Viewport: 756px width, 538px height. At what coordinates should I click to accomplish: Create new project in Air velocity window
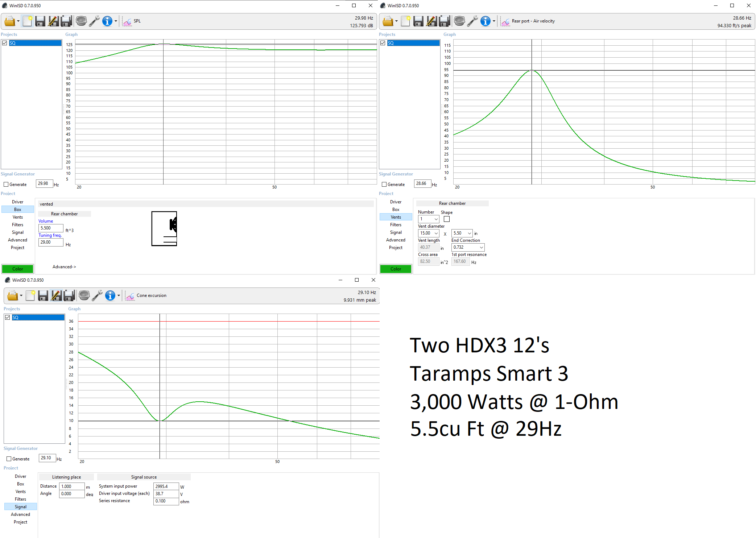pos(406,21)
